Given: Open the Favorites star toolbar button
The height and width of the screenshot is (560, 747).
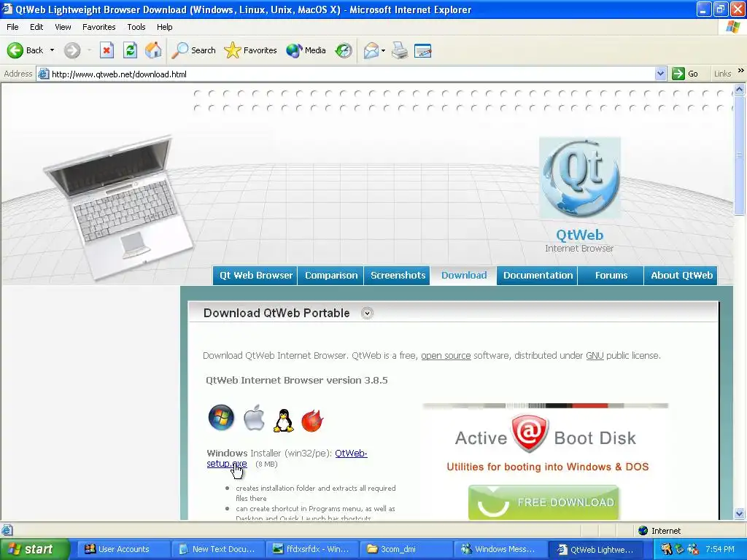Looking at the screenshot, I should [x=251, y=50].
